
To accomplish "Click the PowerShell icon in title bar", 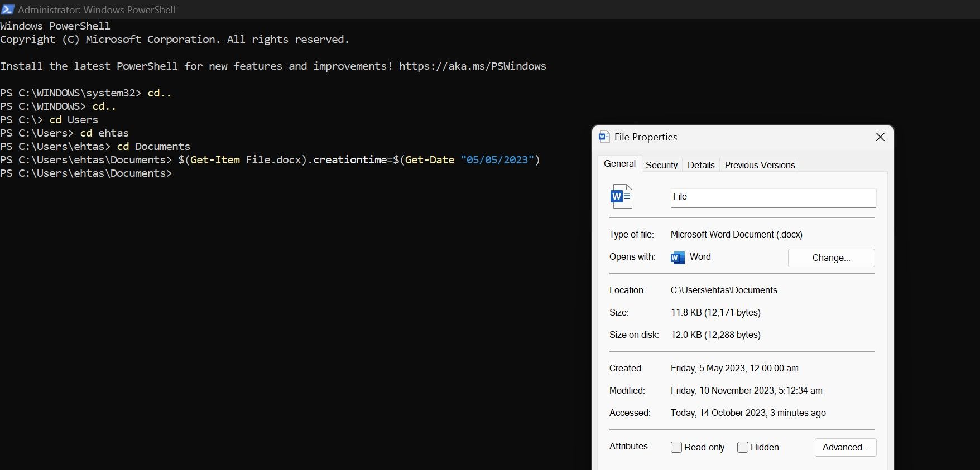I will pyautogui.click(x=7, y=9).
